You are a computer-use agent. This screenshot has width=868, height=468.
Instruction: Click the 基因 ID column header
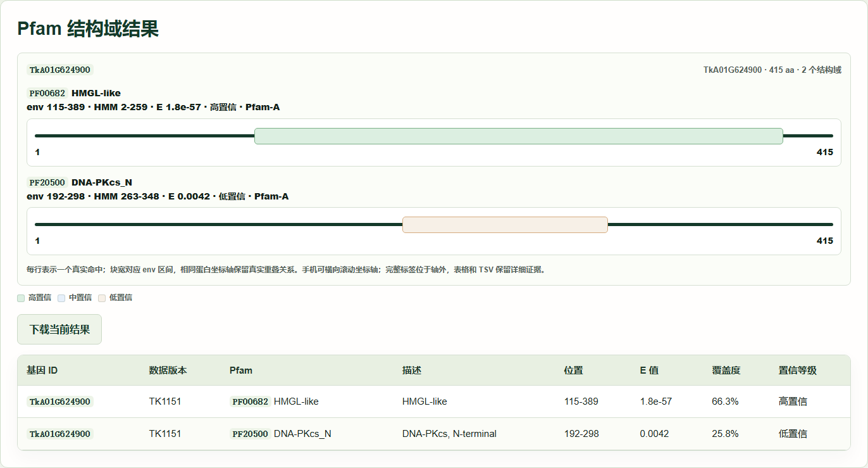42,370
